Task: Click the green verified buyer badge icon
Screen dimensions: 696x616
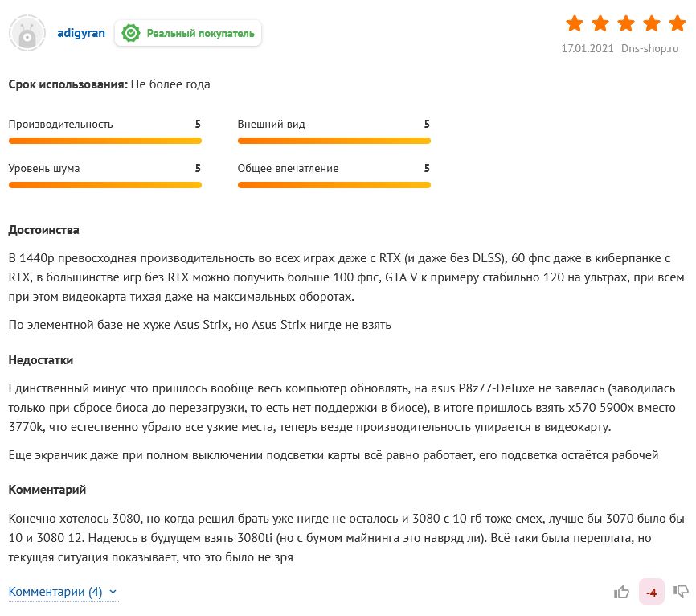Action: (131, 33)
